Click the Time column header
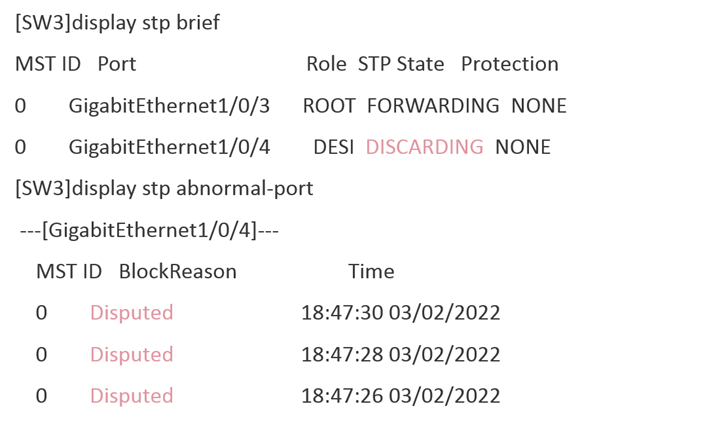Image resolution: width=726 pixels, height=423 pixels. coord(371,272)
